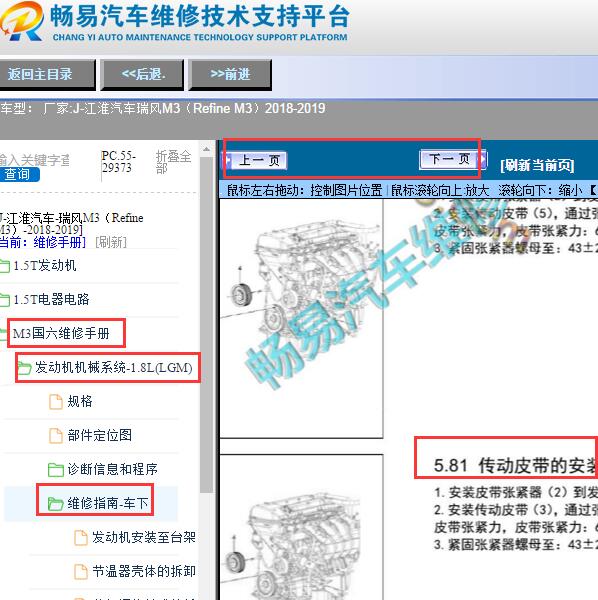Screen dimensions: 598x600
Task: Click the folder icon beside 诊断信息和程序
Action: click(56, 470)
